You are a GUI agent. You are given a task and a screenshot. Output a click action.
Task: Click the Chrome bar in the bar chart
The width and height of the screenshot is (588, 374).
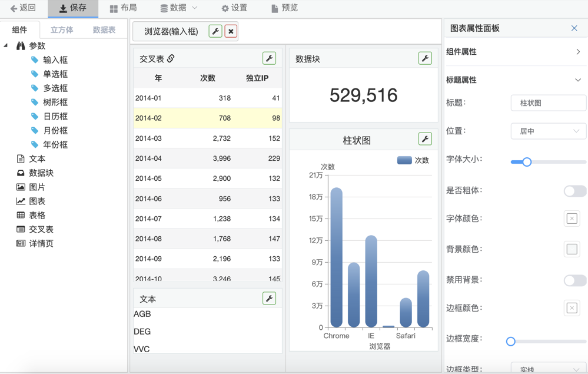coord(336,257)
